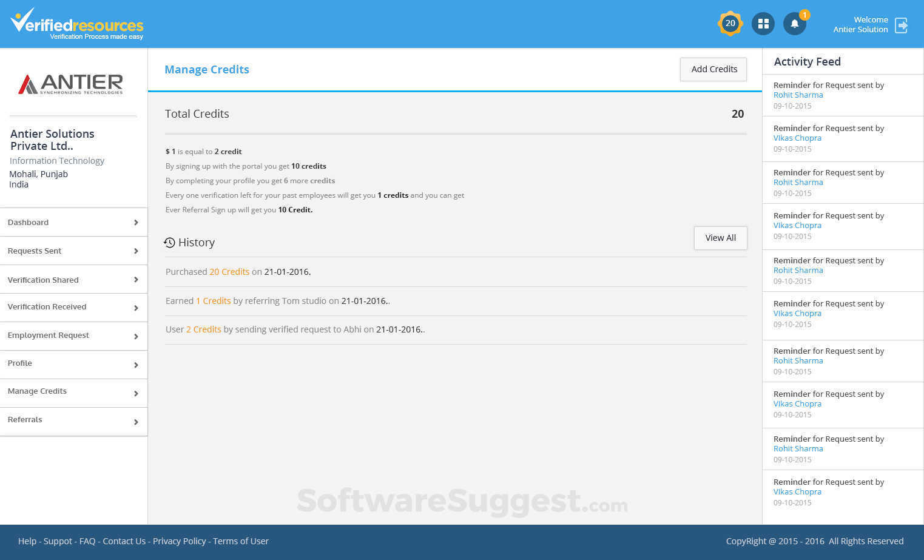Viewport: 924px width, 560px height.
Task: Select the History clock icon
Action: point(169,242)
